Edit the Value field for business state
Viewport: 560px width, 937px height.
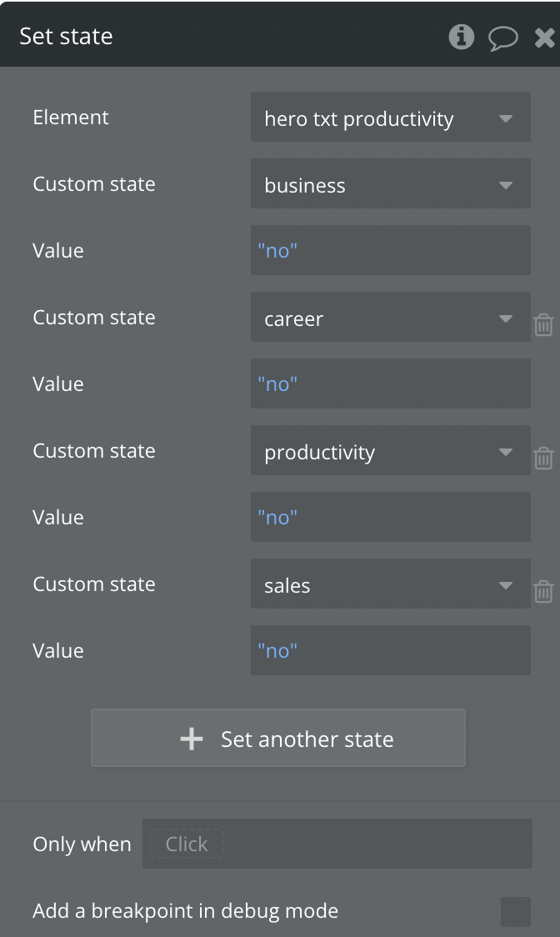click(x=390, y=250)
